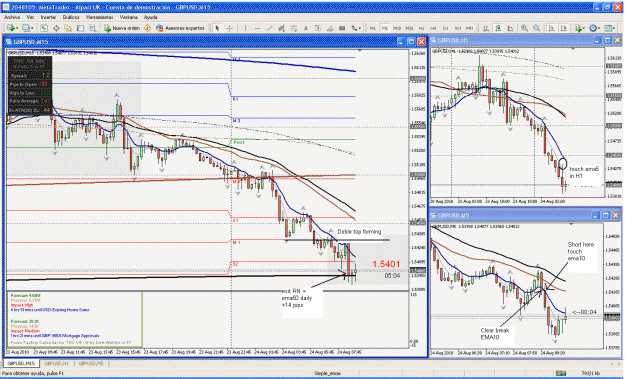The width and height of the screenshot is (625, 379).
Task: Open the Archivo menu
Action: pos(12,18)
